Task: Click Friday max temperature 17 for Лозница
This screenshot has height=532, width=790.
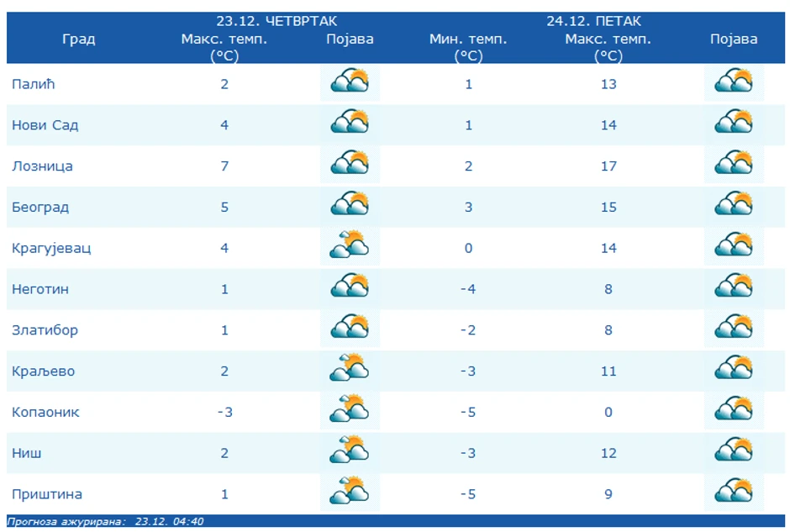Action: 608,166
